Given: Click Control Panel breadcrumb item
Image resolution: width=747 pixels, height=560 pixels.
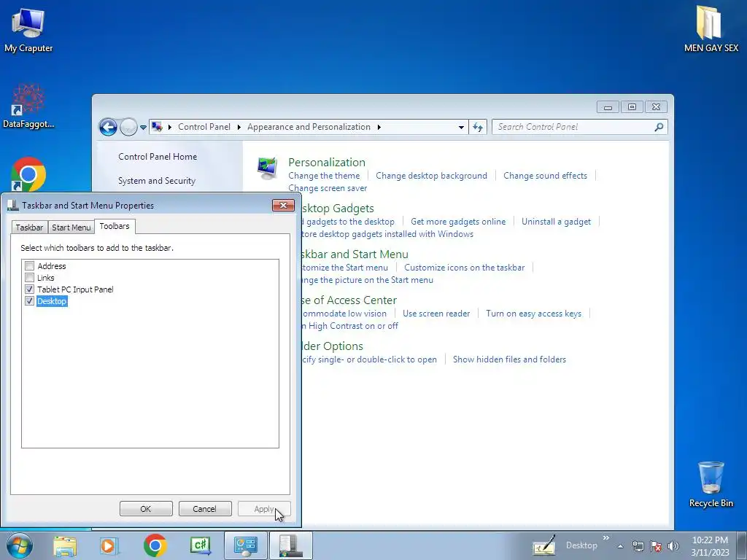Looking at the screenshot, I should click(204, 127).
